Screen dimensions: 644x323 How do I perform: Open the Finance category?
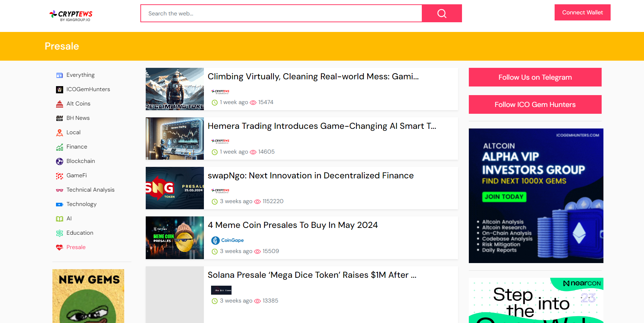pyautogui.click(x=77, y=147)
